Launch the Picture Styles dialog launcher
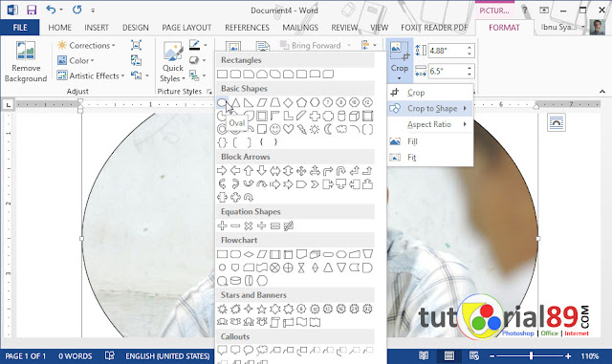The width and height of the screenshot is (612, 364). (x=209, y=92)
